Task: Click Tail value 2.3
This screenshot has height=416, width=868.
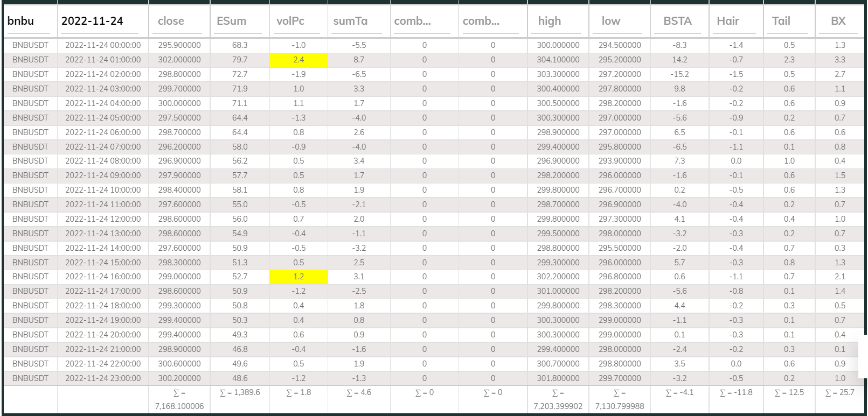Action: pos(789,60)
